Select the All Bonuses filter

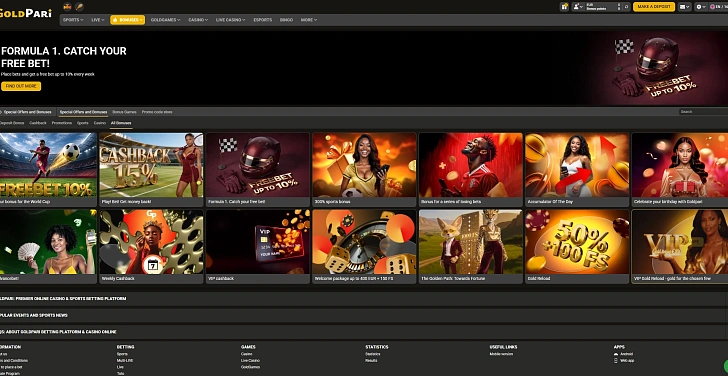point(121,123)
